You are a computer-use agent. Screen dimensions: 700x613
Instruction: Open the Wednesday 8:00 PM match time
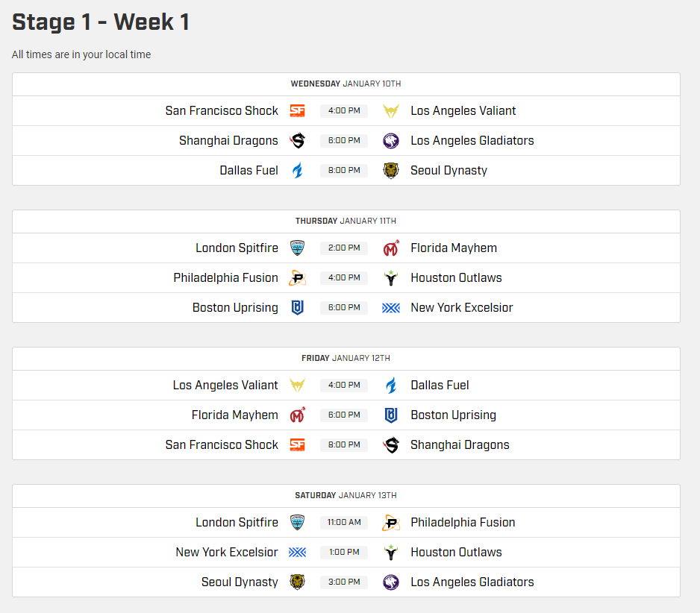[344, 171]
